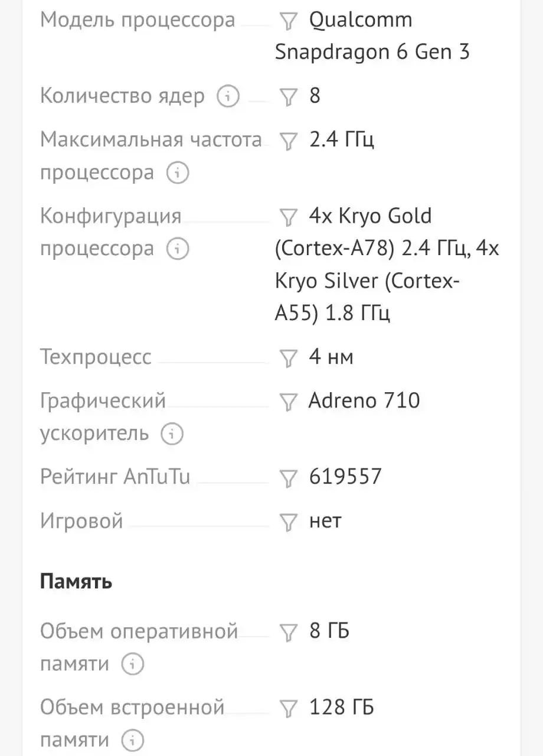Click the info icon beside Максимальная частота процессора
The width and height of the screenshot is (543, 756).
coord(178,173)
